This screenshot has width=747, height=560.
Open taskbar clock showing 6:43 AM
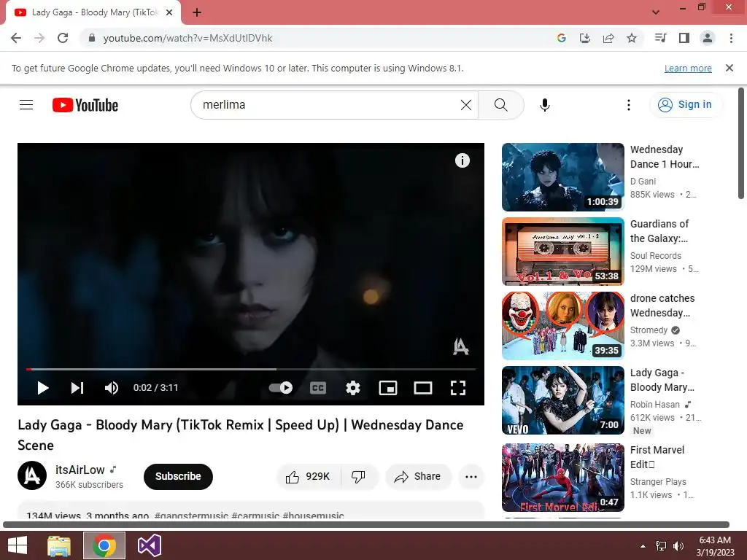tap(715, 546)
